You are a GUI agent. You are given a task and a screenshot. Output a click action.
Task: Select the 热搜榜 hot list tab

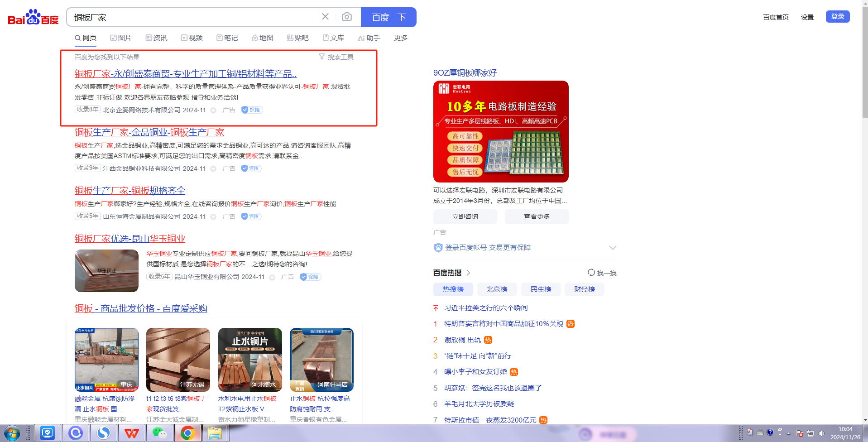[x=453, y=289]
